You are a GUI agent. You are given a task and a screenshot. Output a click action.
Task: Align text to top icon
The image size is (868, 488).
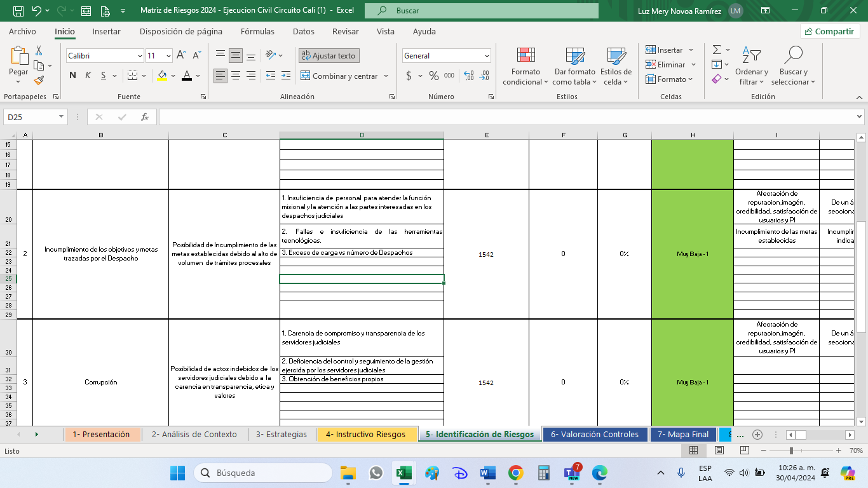(220, 56)
